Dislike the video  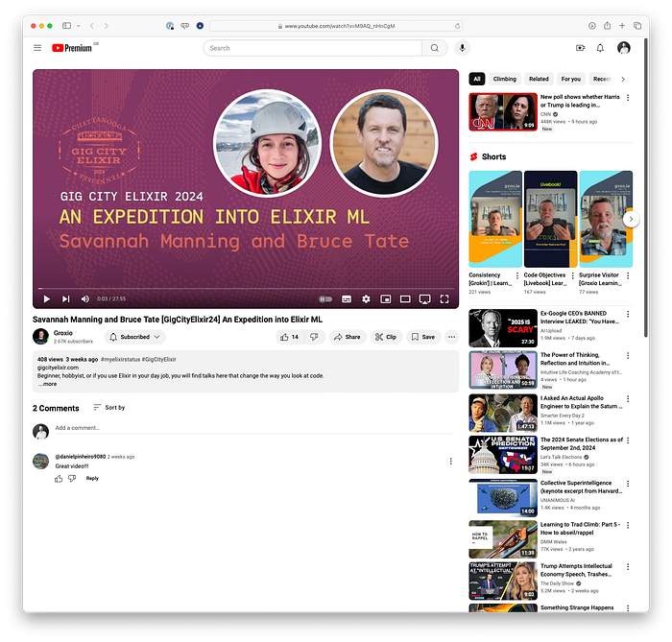[x=314, y=337]
